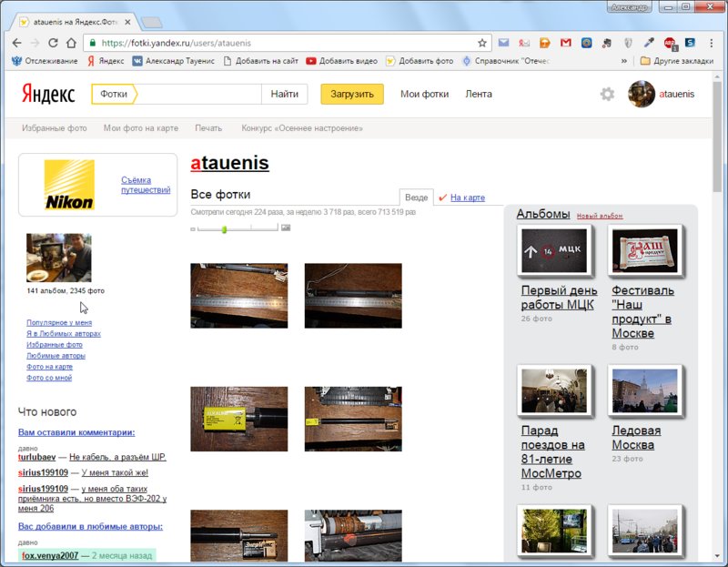
Task: Click the Александр Chrome profile button
Action: pyautogui.click(x=629, y=7)
